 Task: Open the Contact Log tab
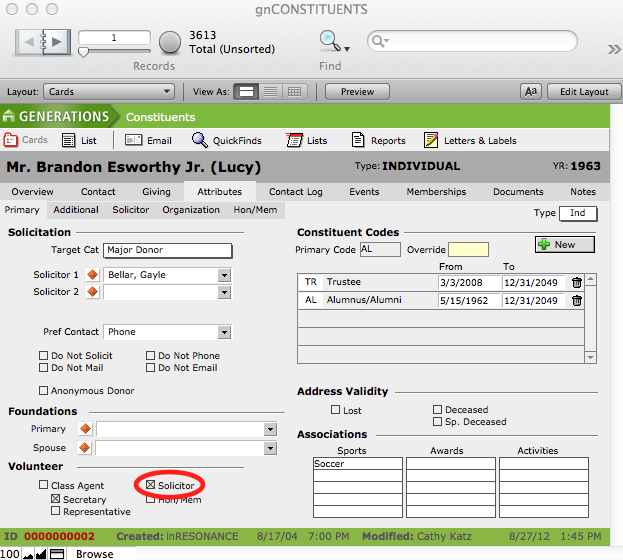(x=295, y=192)
